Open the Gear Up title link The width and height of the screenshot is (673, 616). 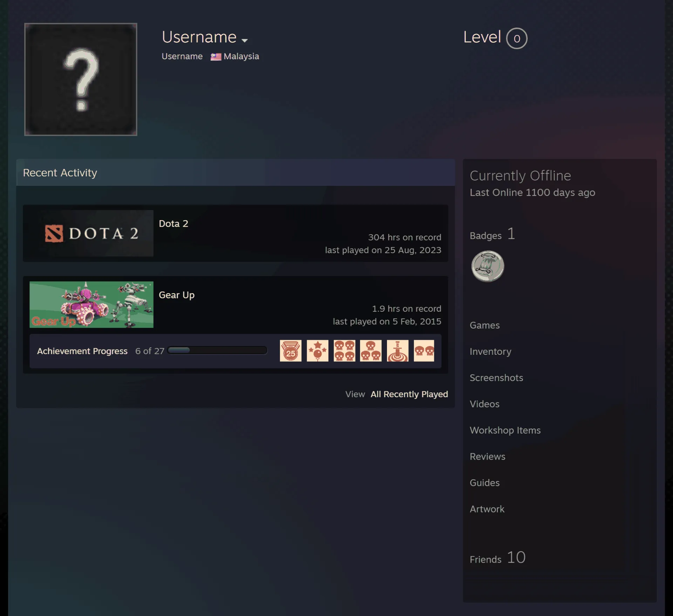coord(177,295)
